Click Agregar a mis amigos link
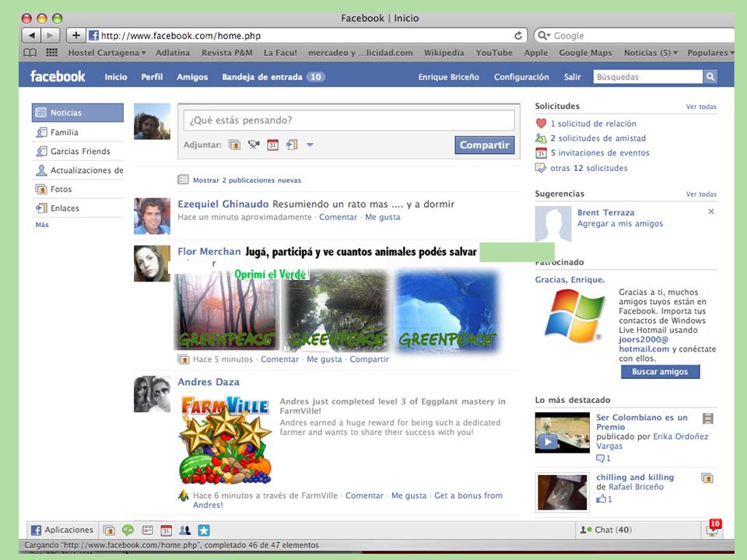The height and width of the screenshot is (560, 747). click(620, 223)
